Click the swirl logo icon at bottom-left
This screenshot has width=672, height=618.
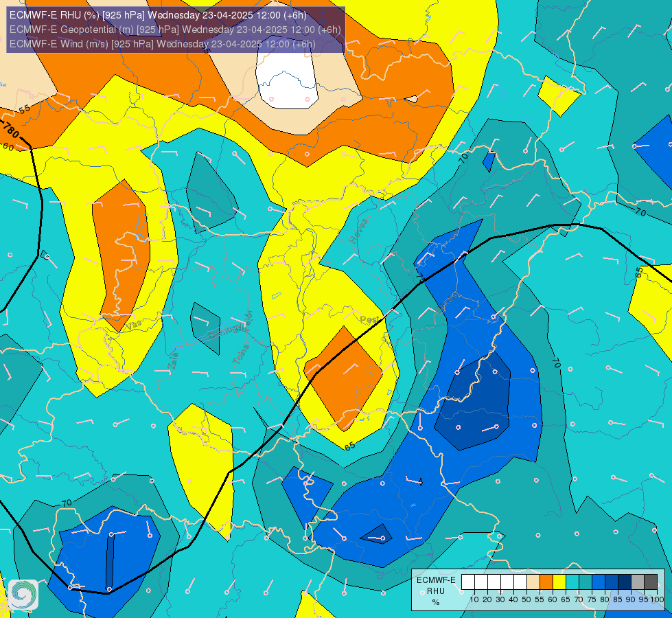[x=23, y=594]
